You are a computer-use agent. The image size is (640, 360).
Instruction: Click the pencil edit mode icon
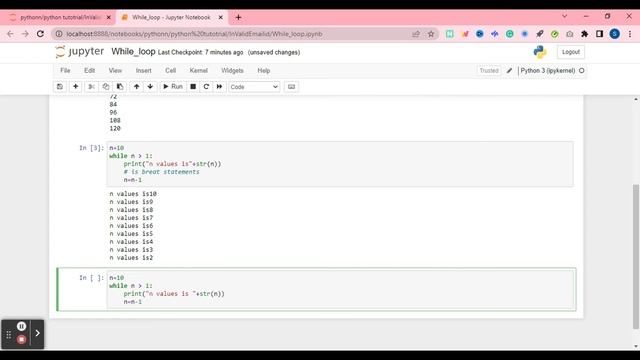[x=509, y=71]
